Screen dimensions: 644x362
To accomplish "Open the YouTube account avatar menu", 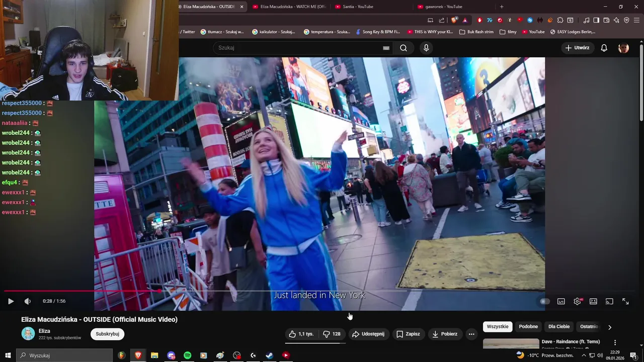I will coord(623,48).
